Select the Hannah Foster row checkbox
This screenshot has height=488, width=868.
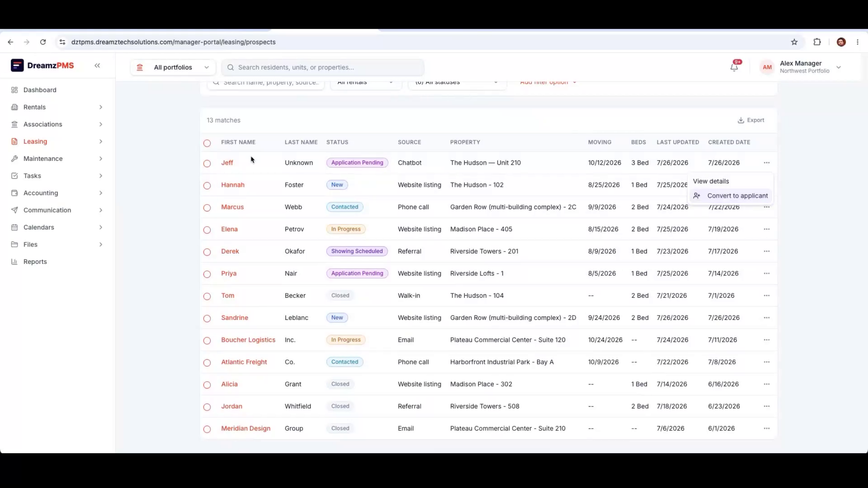pos(207,185)
